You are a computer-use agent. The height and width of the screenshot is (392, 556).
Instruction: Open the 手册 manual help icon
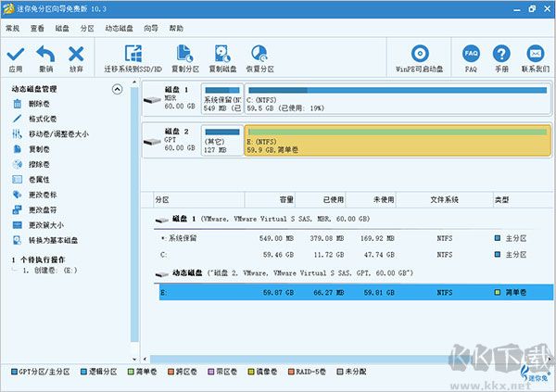point(501,54)
